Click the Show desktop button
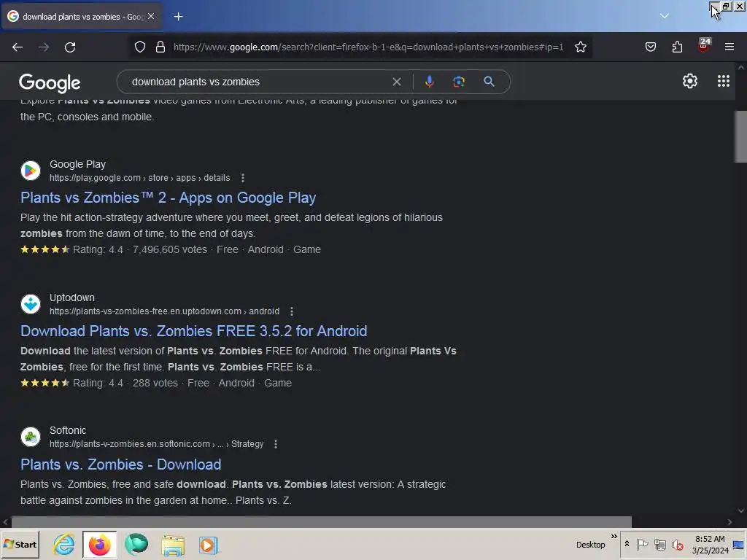The image size is (747, 560). point(740,545)
